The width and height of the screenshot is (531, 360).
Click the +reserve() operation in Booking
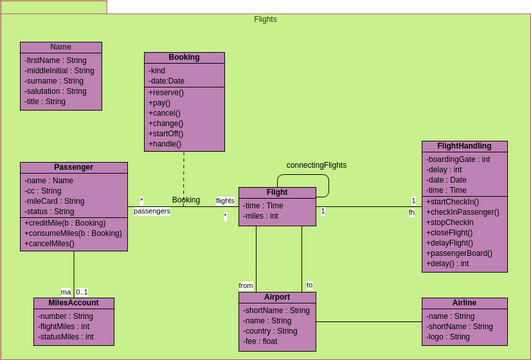(x=166, y=92)
